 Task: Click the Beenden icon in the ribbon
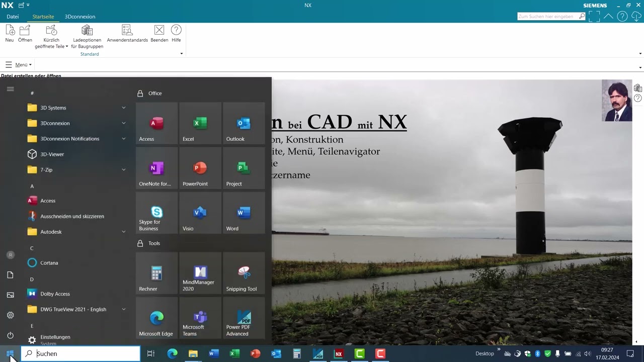(x=159, y=30)
